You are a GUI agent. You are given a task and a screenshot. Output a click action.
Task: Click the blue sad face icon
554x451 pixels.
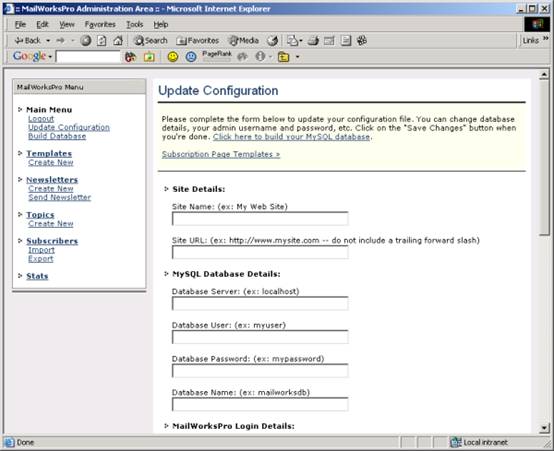click(x=191, y=57)
